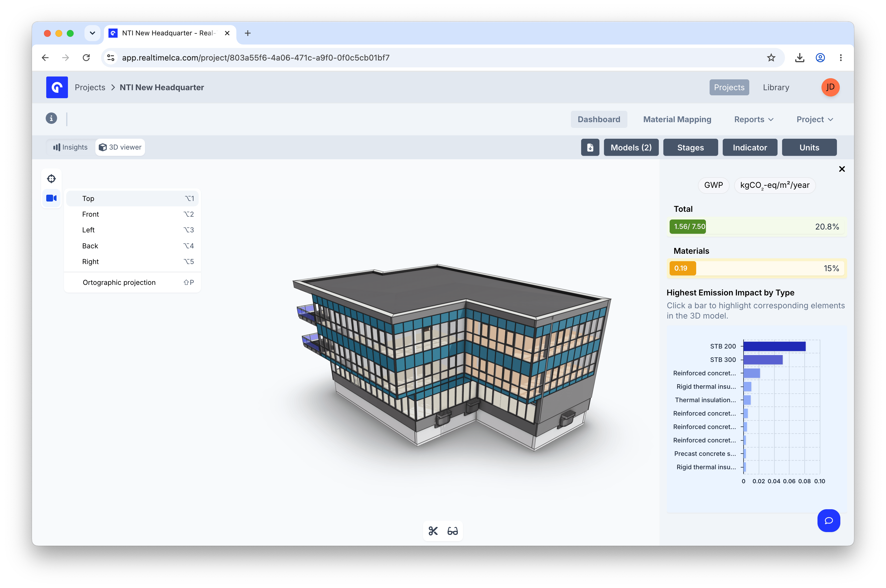
Task: Click the '15%' materials percentage
Action: 831,268
